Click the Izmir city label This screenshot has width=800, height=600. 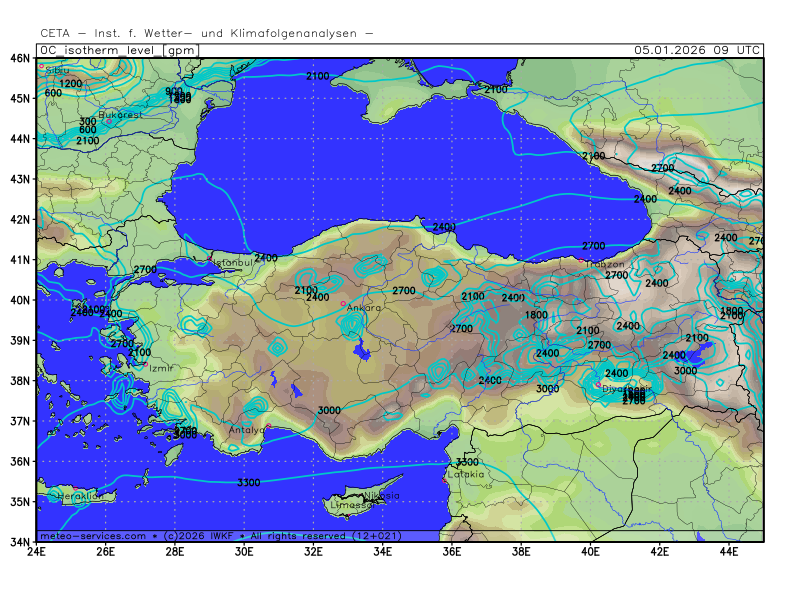tap(161, 368)
